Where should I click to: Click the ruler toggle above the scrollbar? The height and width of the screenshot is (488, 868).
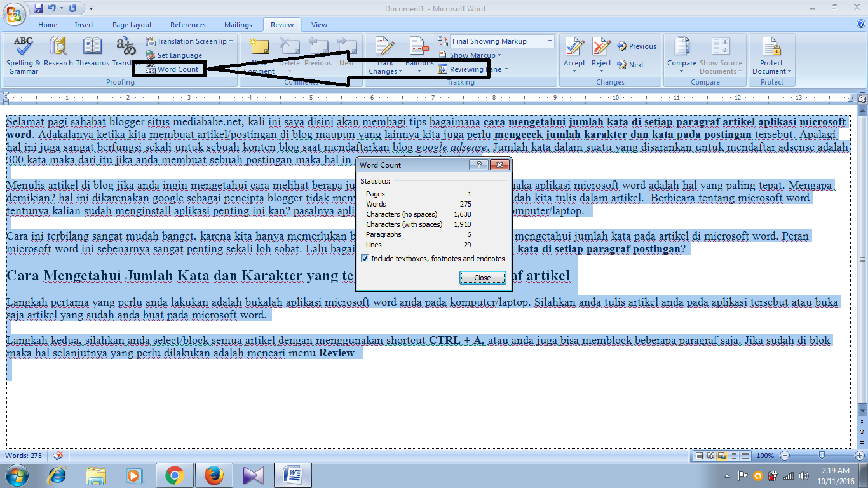point(862,100)
